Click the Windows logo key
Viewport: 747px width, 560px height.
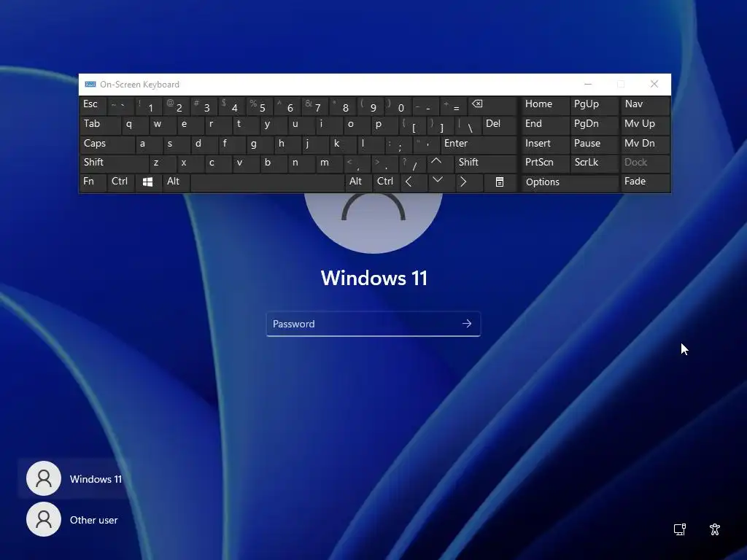(x=147, y=182)
